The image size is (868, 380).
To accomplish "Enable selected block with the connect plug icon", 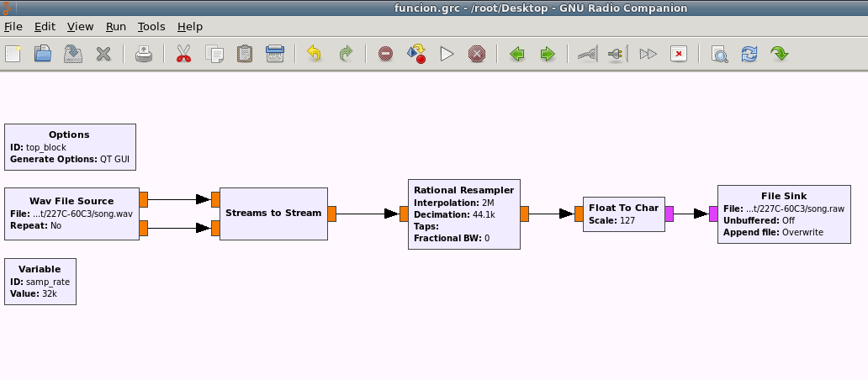I will [x=587, y=54].
